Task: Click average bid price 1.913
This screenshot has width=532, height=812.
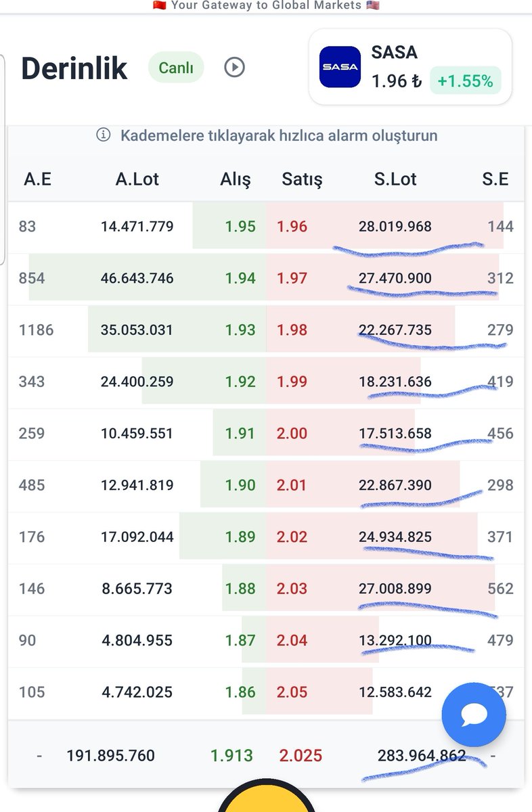Action: (x=231, y=756)
